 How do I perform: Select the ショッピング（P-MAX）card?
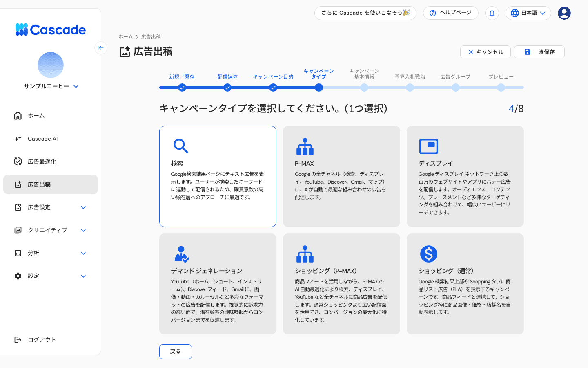pyautogui.click(x=341, y=284)
